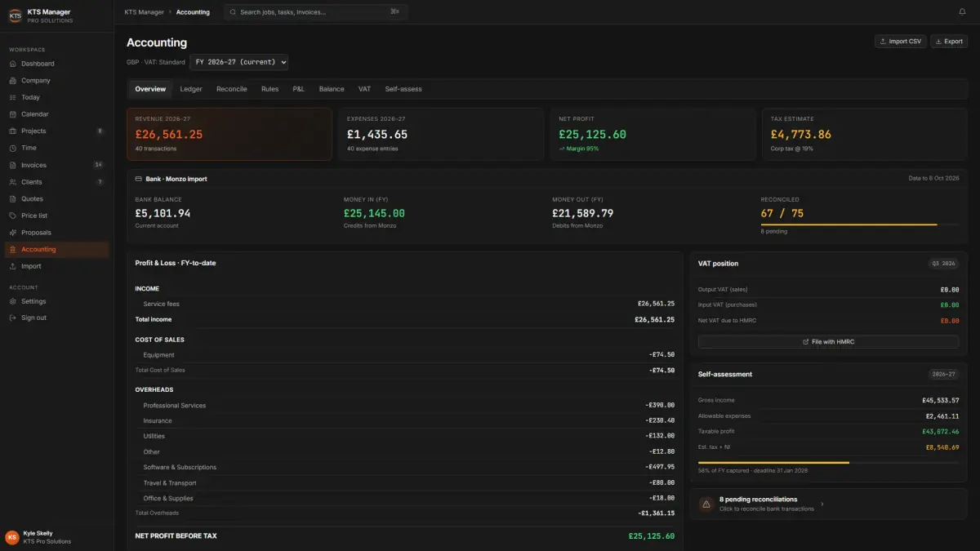Viewport: 980px width, 551px height.
Task: Click the Company building icon in sidebar
Action: tap(13, 81)
